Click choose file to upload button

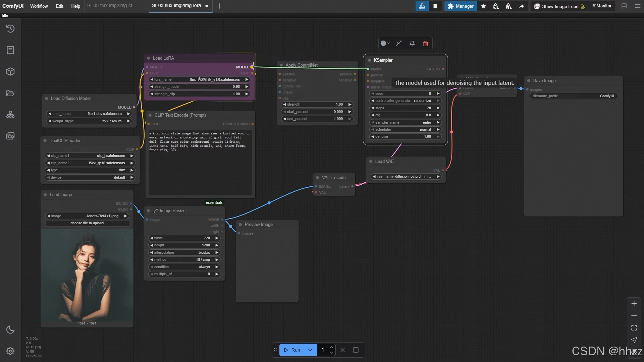point(87,223)
